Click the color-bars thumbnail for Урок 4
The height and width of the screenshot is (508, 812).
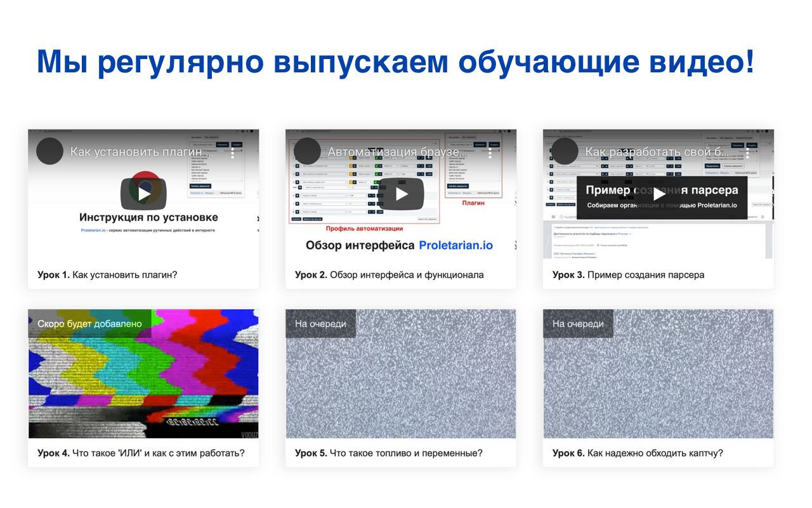(143, 373)
